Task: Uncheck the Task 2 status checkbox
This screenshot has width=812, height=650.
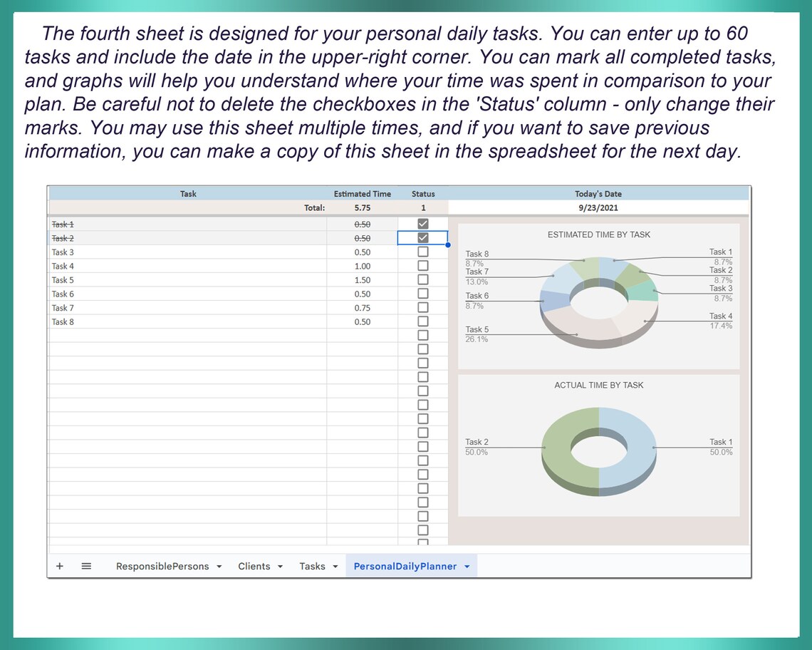Action: tap(423, 237)
